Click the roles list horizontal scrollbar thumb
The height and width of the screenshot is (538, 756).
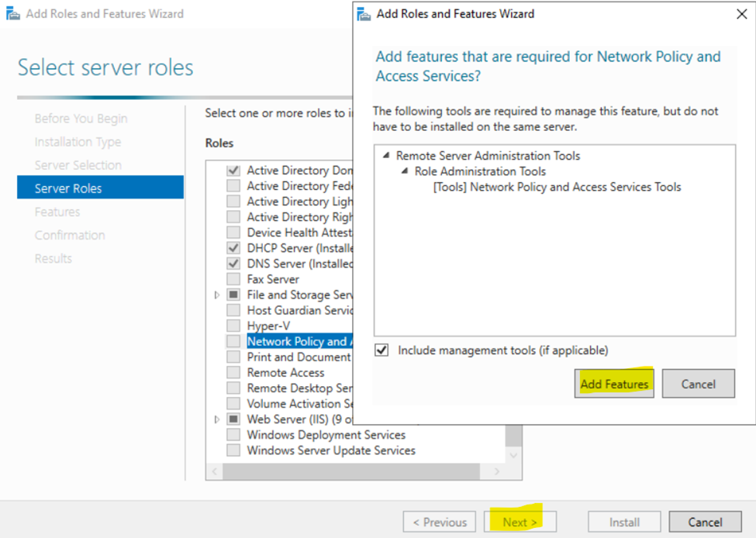[351, 471]
